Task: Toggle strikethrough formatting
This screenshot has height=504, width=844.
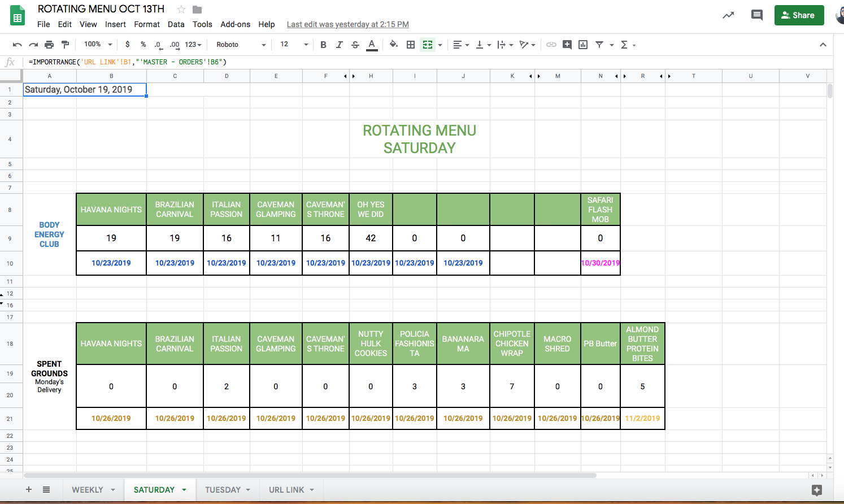Action: coord(355,45)
